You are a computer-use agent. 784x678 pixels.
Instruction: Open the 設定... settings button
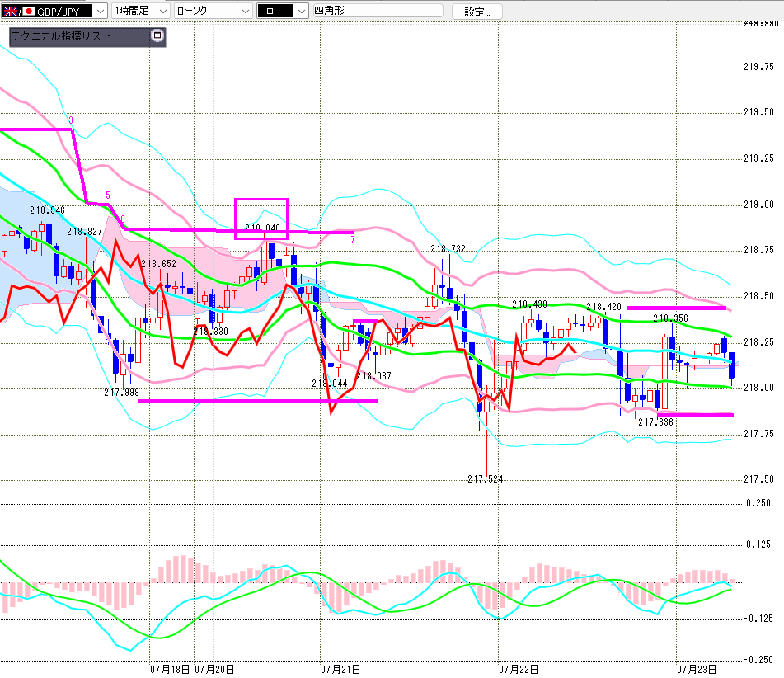click(477, 12)
